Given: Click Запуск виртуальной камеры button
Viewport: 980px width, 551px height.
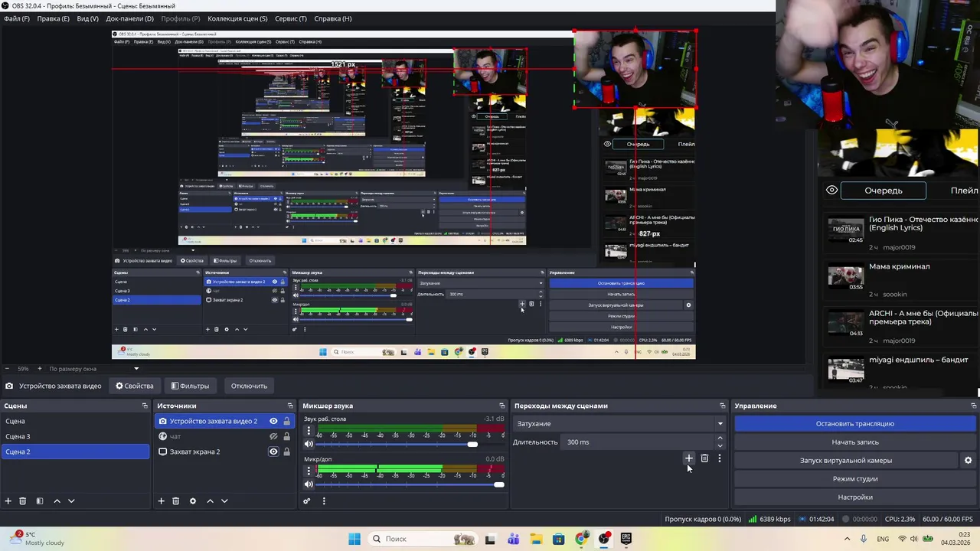Looking at the screenshot, I should [845, 461].
